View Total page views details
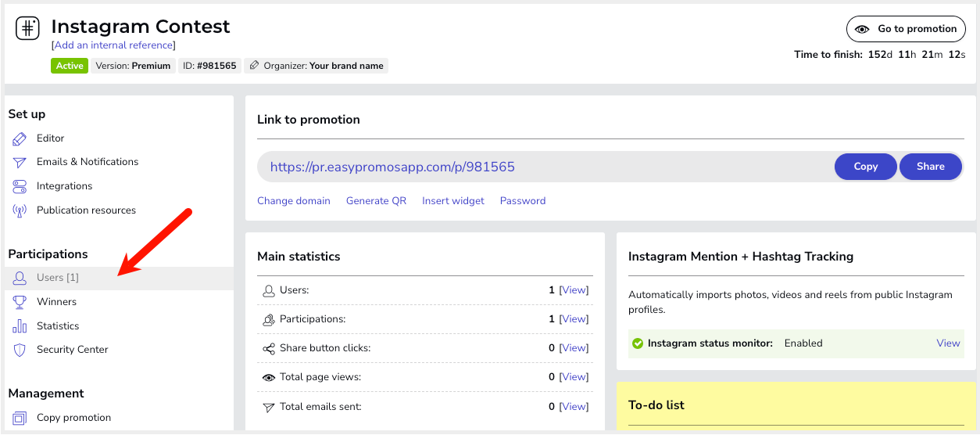 [574, 377]
